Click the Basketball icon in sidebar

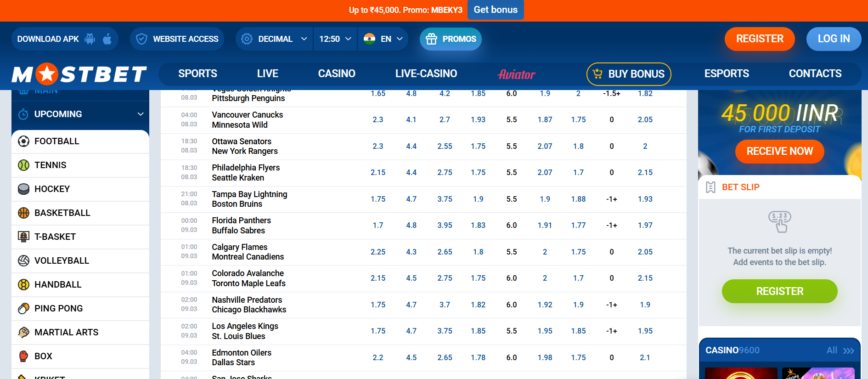tap(23, 213)
